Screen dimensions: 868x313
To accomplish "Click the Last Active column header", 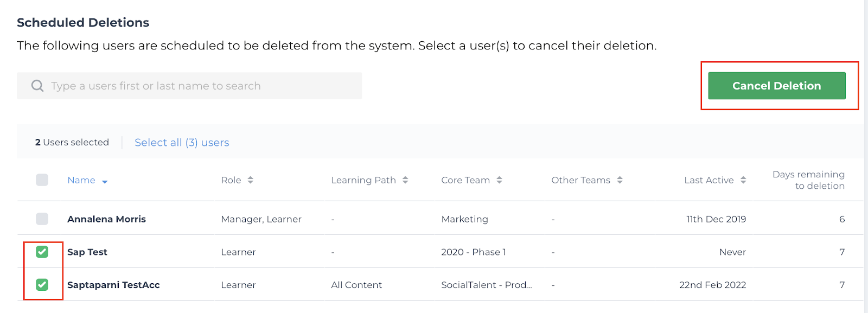I will point(709,180).
